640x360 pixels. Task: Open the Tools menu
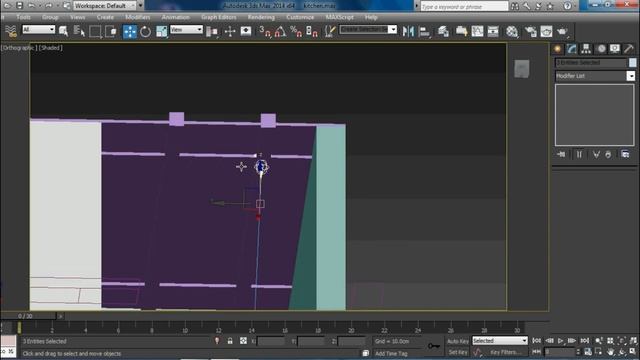coord(23,18)
